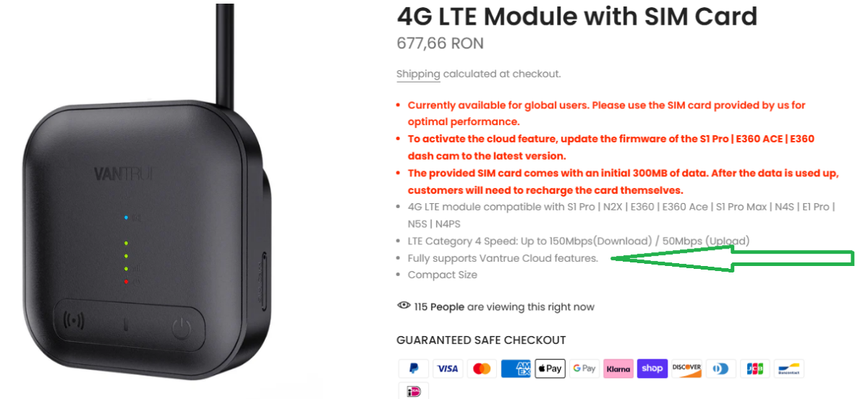The width and height of the screenshot is (868, 399).
Task: Select the Diners Club icon
Action: tap(720, 369)
